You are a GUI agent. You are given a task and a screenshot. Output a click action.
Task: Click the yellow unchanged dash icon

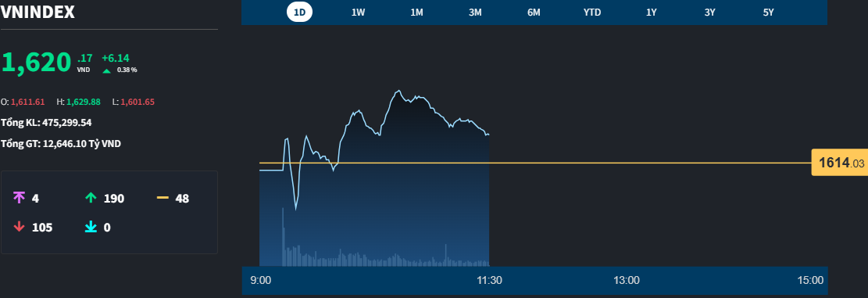pyautogui.click(x=163, y=198)
